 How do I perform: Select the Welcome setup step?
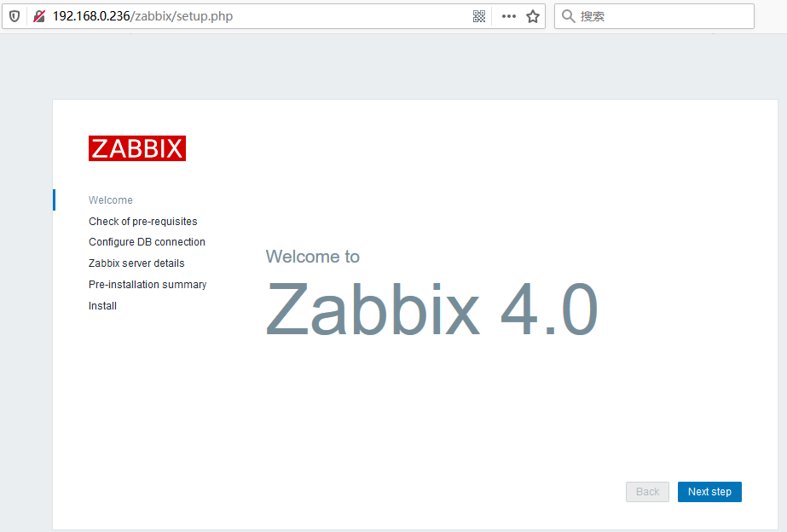[111, 200]
